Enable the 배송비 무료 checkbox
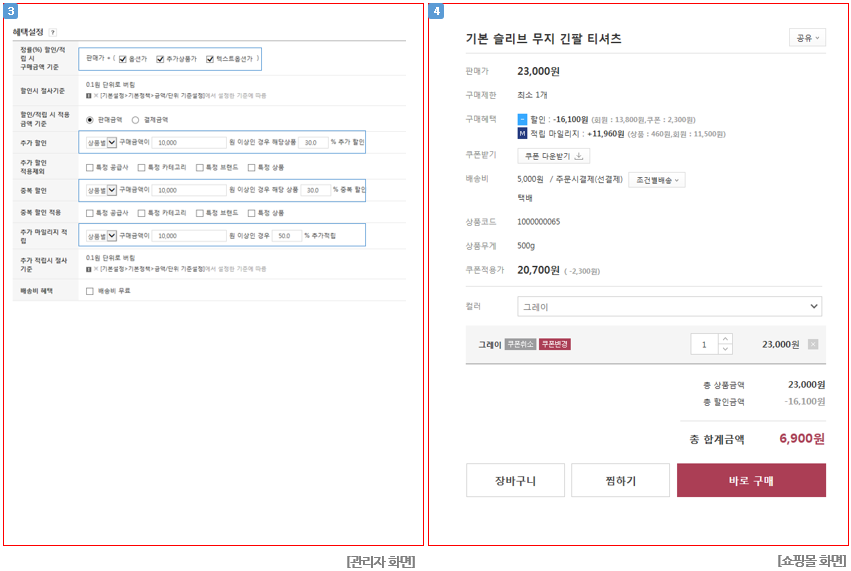Image resolution: width=851 pixels, height=571 pixels. coord(90,291)
